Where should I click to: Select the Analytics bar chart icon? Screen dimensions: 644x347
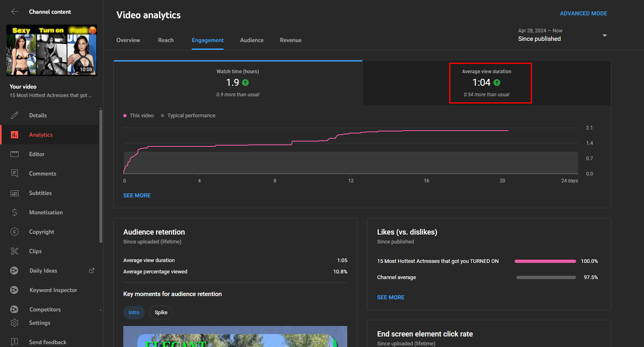(15, 135)
